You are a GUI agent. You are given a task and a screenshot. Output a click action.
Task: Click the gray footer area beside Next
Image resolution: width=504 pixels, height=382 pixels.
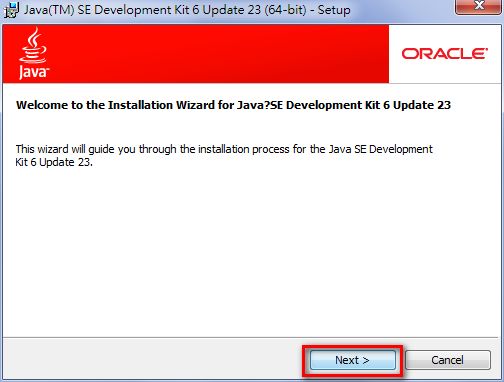[x=153, y=360]
